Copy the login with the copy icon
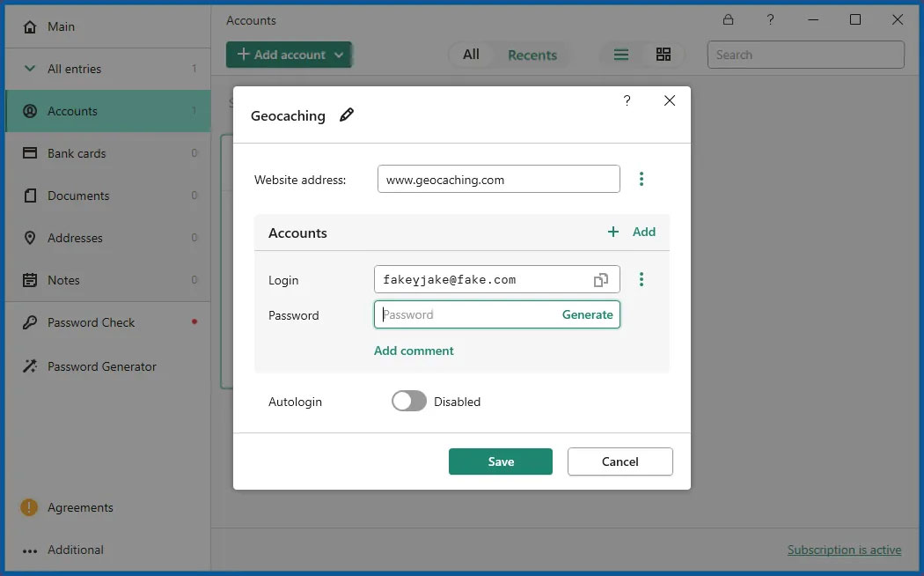Viewport: 924px width, 576px height. 600,280
